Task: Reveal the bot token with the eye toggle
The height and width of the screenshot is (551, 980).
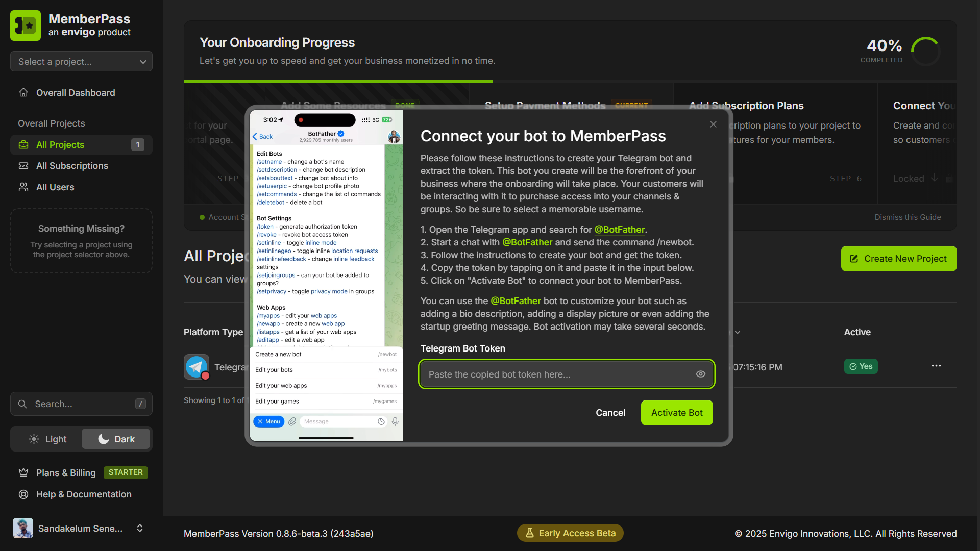Action: tap(700, 374)
